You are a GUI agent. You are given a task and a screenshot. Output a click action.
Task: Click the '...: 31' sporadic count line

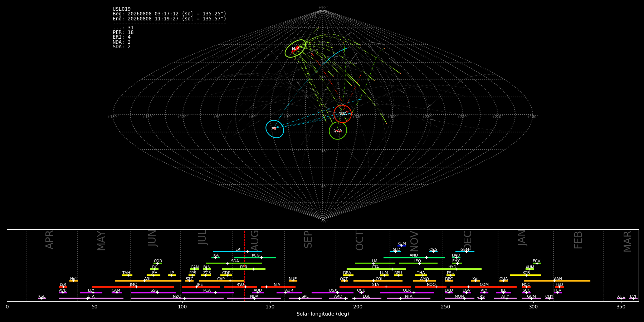123,28
